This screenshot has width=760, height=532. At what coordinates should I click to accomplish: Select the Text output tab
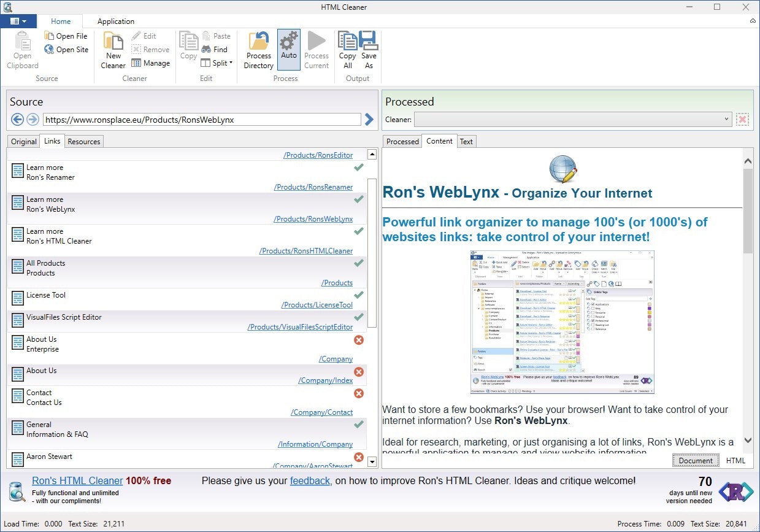click(466, 141)
